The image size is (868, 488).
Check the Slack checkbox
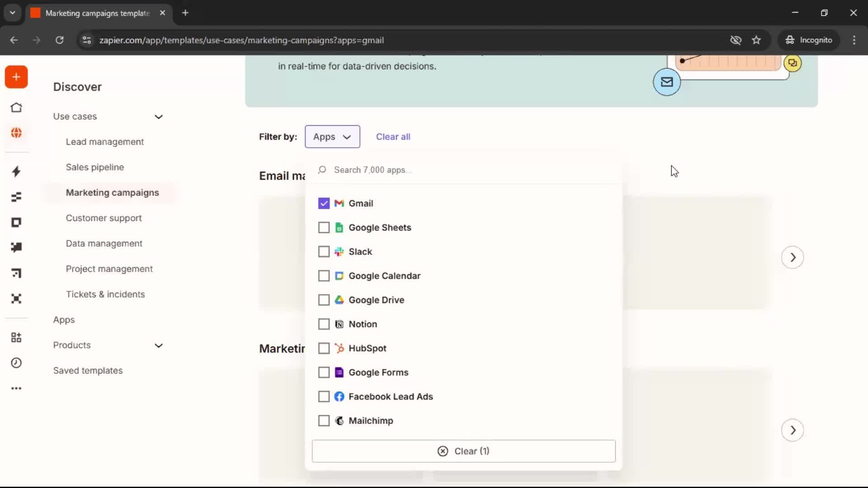point(324,252)
